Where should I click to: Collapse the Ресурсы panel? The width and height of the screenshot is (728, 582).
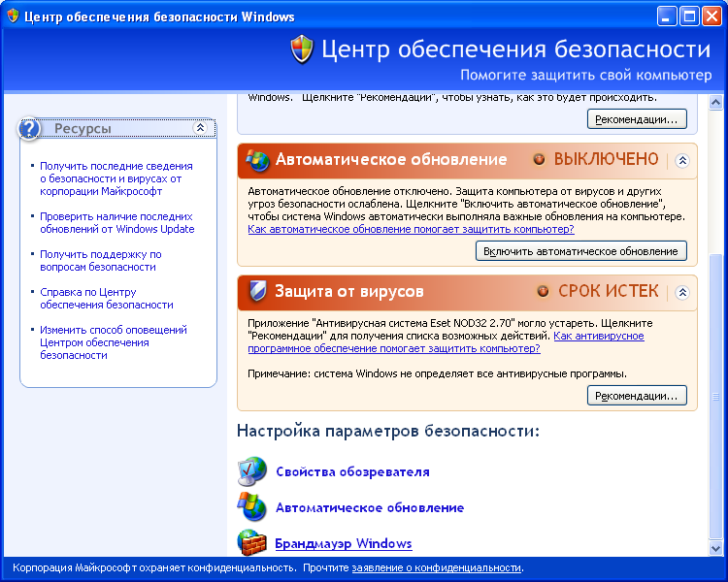pyautogui.click(x=200, y=128)
